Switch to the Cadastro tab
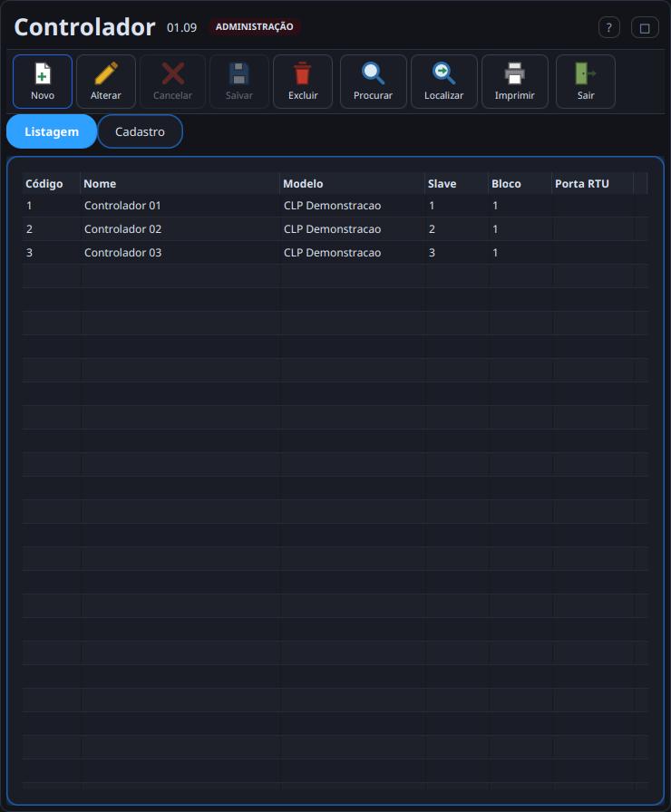This screenshot has width=671, height=812. [x=140, y=131]
